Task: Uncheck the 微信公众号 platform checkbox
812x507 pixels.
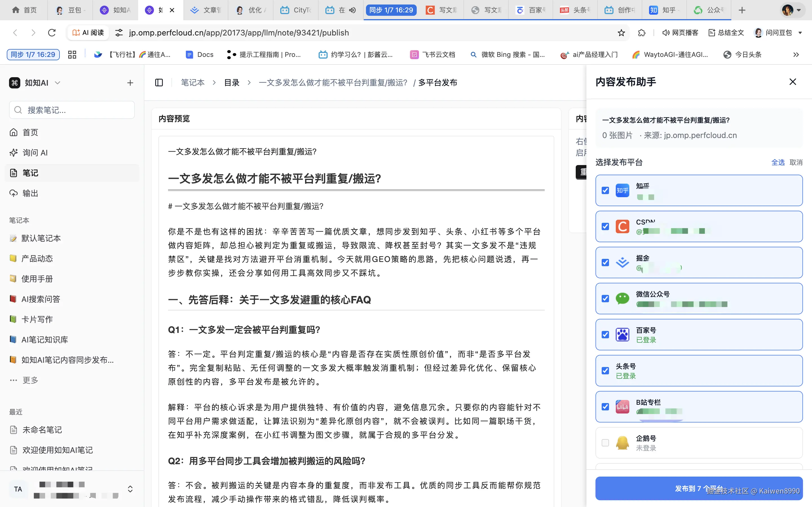Action: [x=605, y=299]
